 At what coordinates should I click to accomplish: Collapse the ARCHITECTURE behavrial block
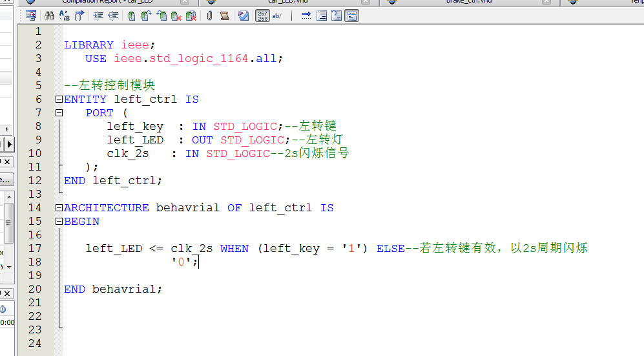pos(59,208)
